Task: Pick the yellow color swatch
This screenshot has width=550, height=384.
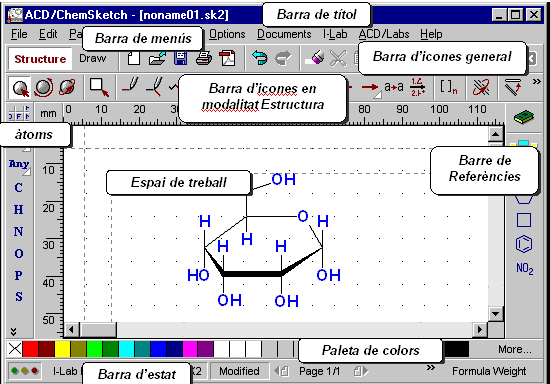Action: click(62, 349)
